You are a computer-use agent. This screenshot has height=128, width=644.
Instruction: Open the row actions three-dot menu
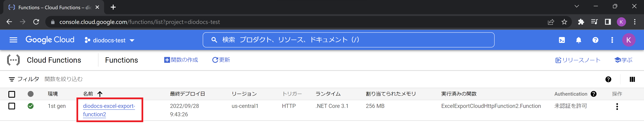tap(617, 107)
